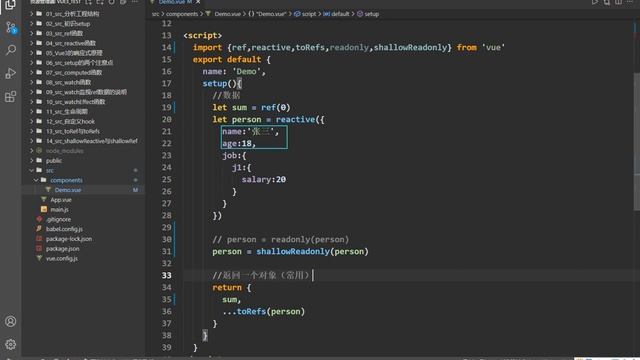This screenshot has height=360, width=640.
Task: Select the Demo.vue editor tab
Action: point(176,2)
